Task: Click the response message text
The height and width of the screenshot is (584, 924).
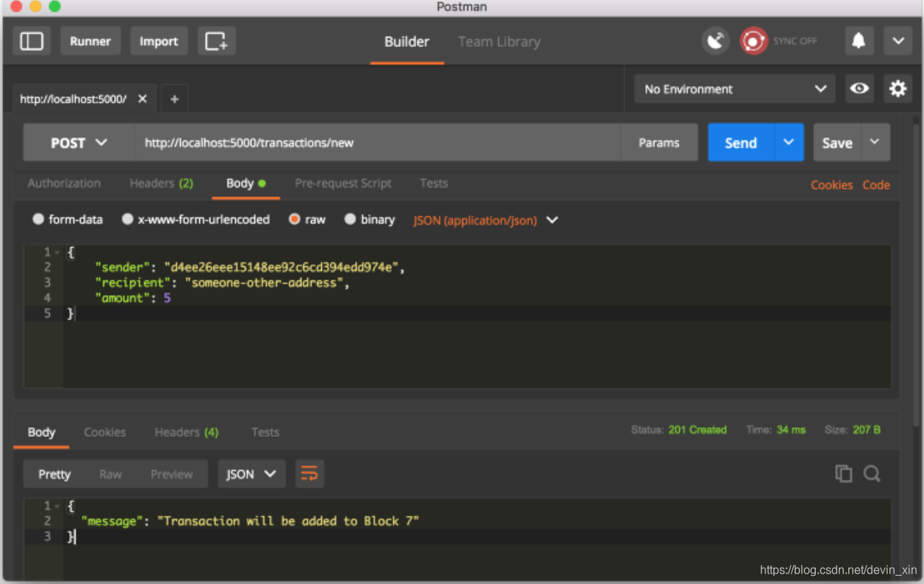Action: coord(287,521)
